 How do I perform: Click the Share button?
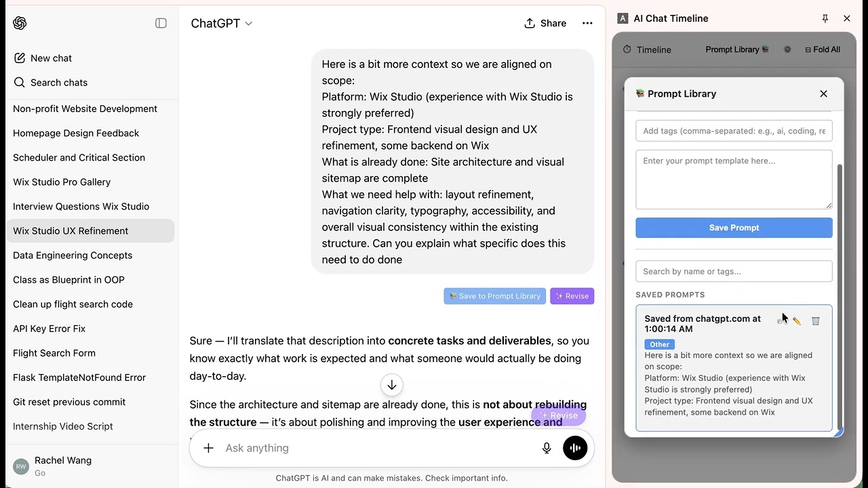tap(545, 23)
